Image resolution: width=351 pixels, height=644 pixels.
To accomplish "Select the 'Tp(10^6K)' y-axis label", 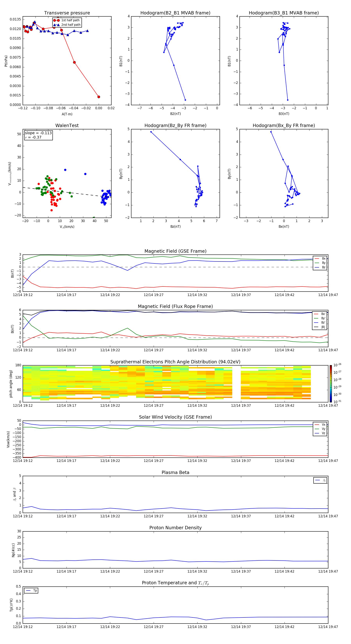I will (11, 605).
